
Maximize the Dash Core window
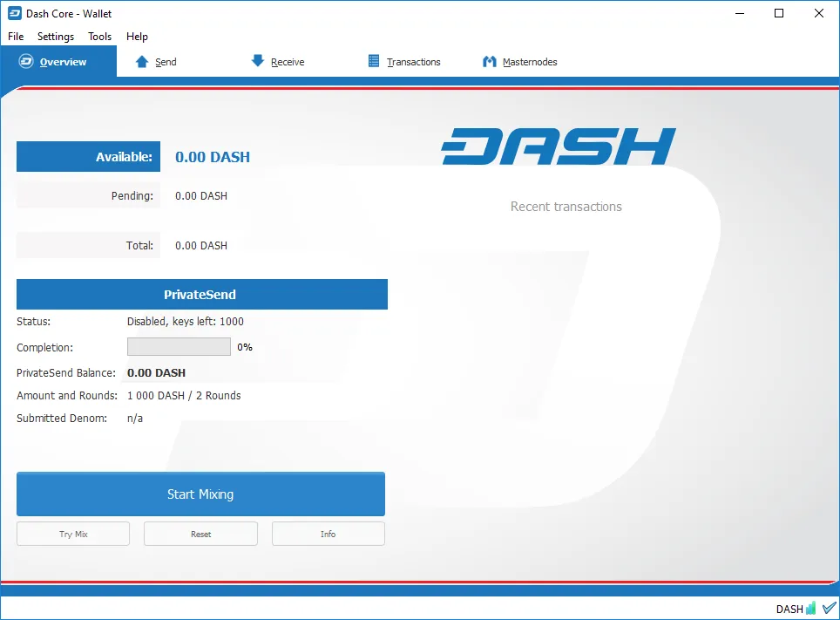coord(779,13)
